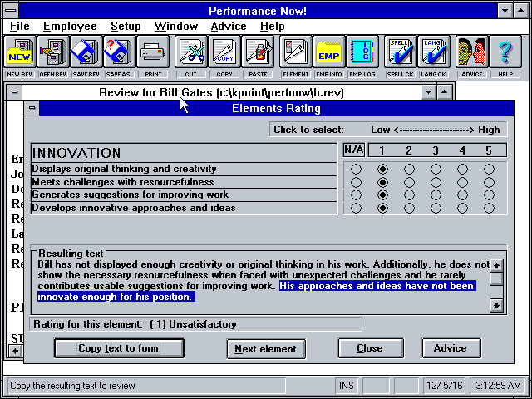The image size is (532, 399).
Task: Start a new review with New Rev. icon
Action: tap(20, 52)
